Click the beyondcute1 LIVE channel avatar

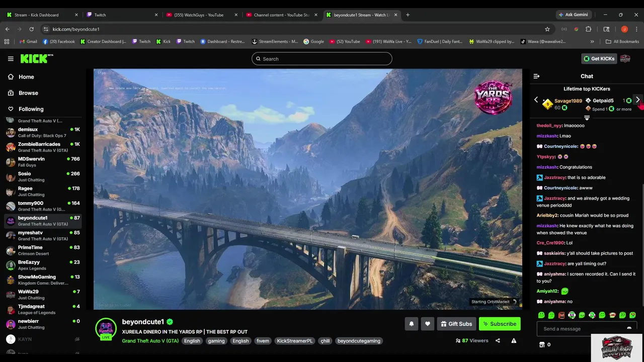[x=106, y=329]
